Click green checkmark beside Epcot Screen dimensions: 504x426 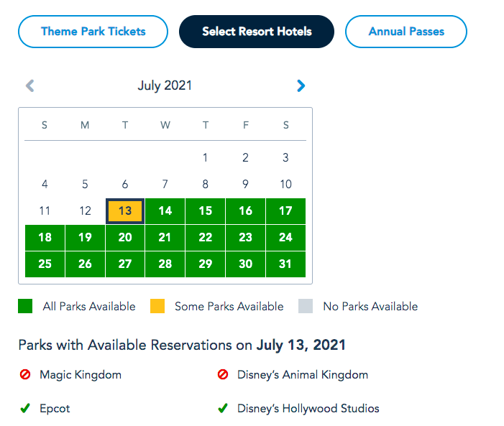point(25,409)
